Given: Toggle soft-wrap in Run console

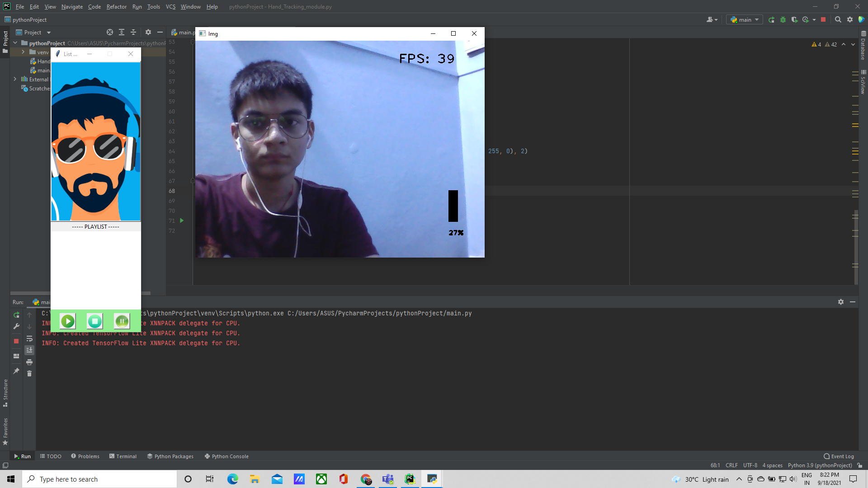Looking at the screenshot, I should click(x=29, y=338).
